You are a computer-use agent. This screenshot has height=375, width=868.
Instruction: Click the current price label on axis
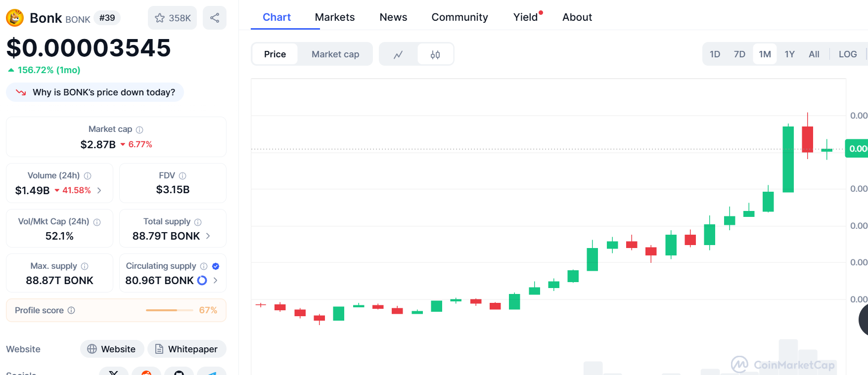[857, 149]
